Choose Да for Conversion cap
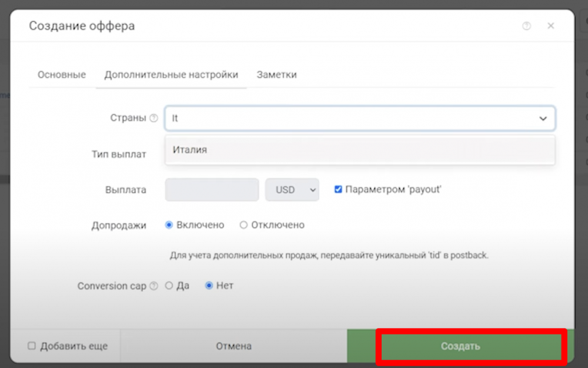The image size is (588, 368). pos(169,286)
